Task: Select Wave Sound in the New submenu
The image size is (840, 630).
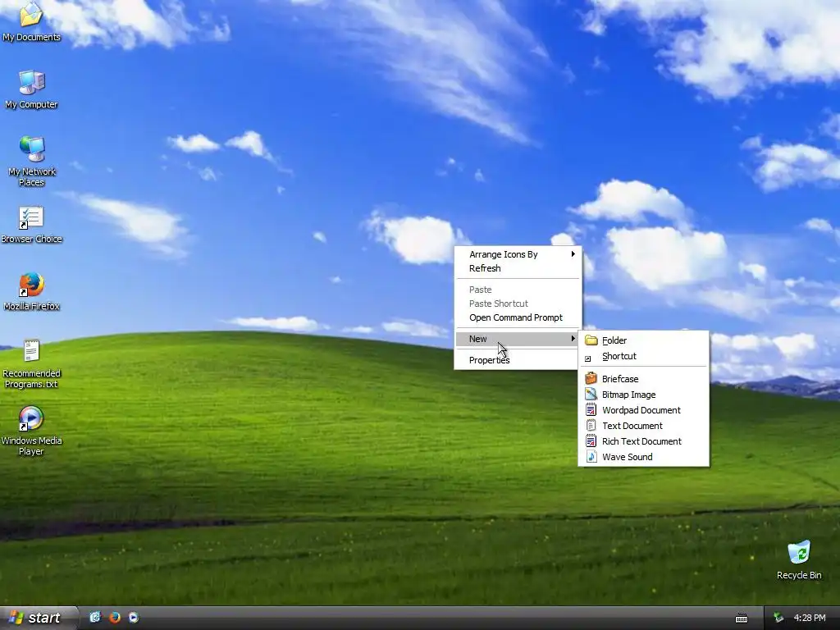Action: (x=643, y=456)
